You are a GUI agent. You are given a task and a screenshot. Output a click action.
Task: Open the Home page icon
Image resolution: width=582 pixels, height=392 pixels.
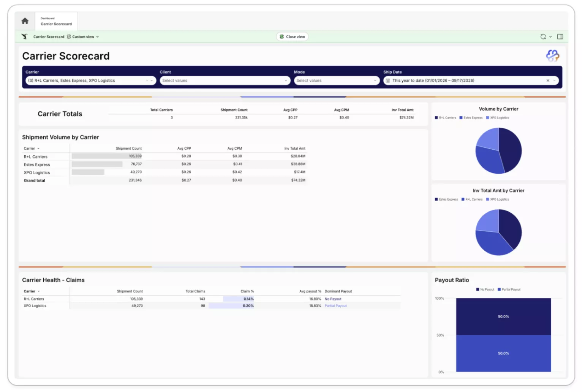pos(25,21)
